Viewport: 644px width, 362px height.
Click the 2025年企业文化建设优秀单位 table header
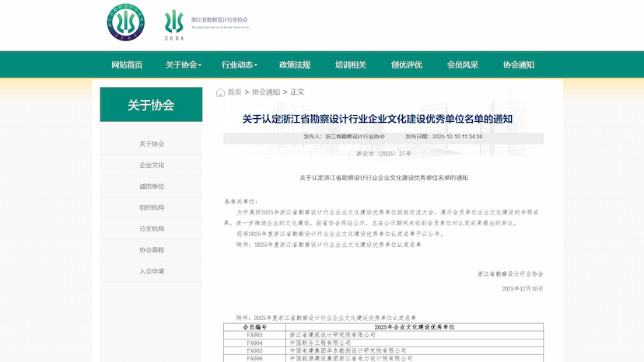point(415,327)
